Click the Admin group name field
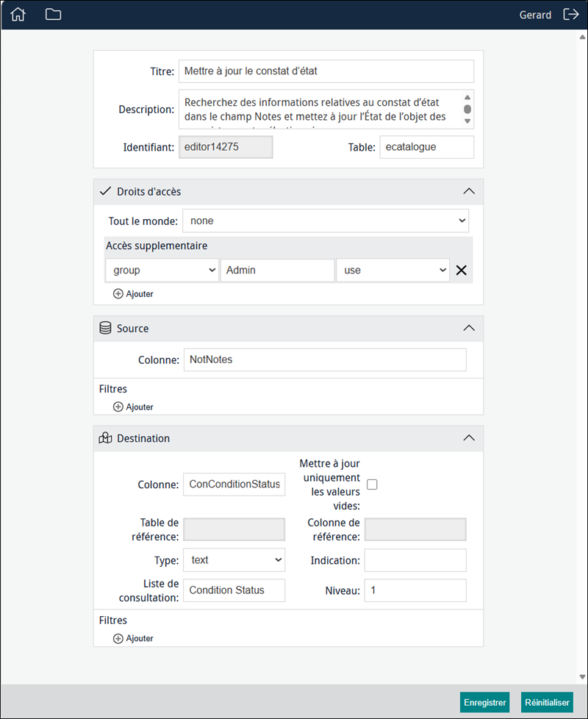588x719 pixels. pos(277,270)
